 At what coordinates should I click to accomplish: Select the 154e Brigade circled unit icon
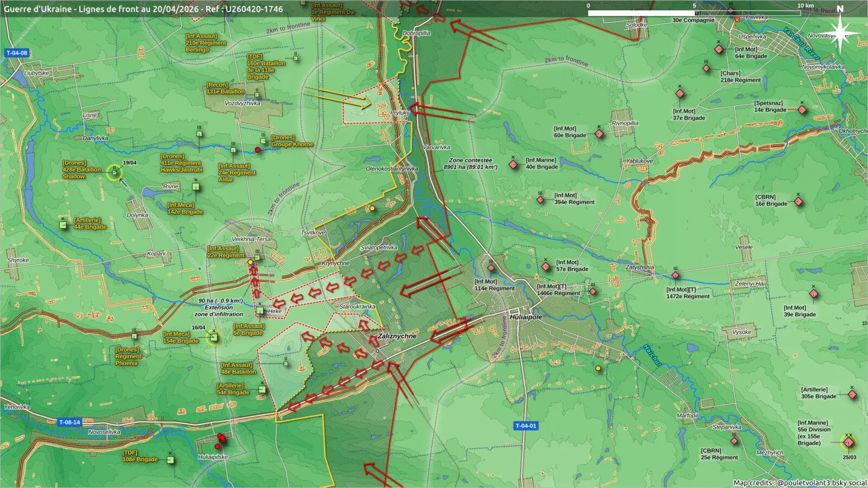tap(214, 338)
